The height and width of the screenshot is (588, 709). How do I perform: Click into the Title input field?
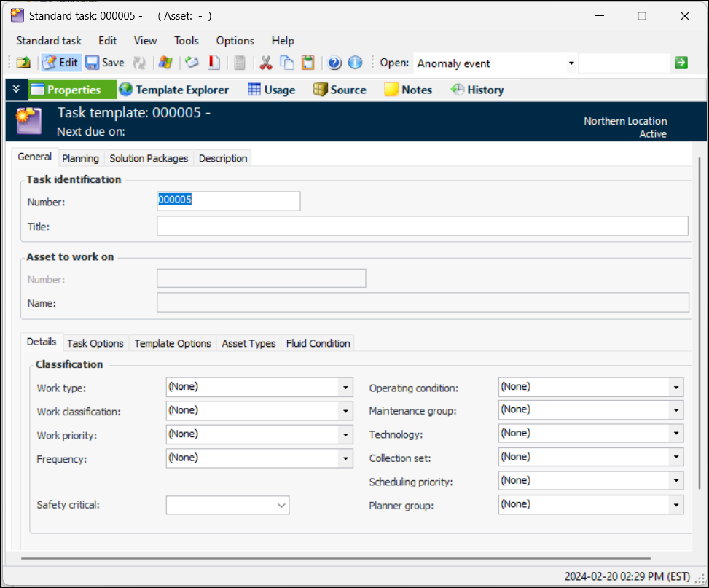(422, 226)
